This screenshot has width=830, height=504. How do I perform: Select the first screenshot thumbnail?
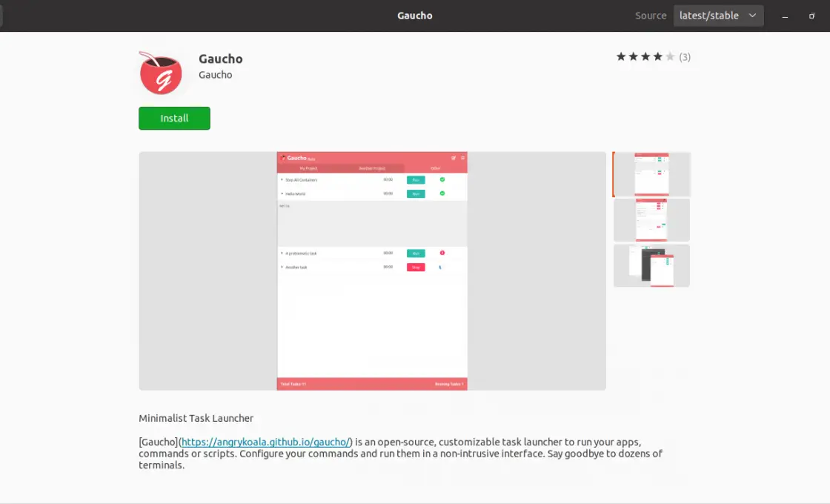[x=651, y=174]
